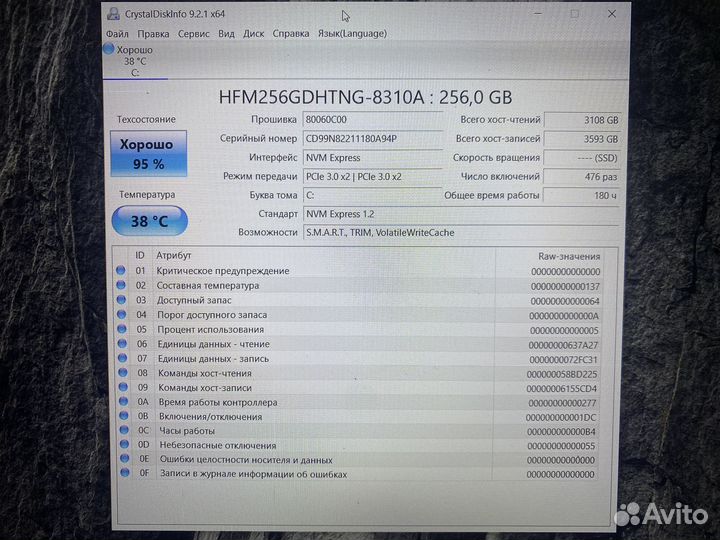The width and height of the screenshot is (720, 540).
Task: Click the Атрибут column header
Action: tap(174, 255)
